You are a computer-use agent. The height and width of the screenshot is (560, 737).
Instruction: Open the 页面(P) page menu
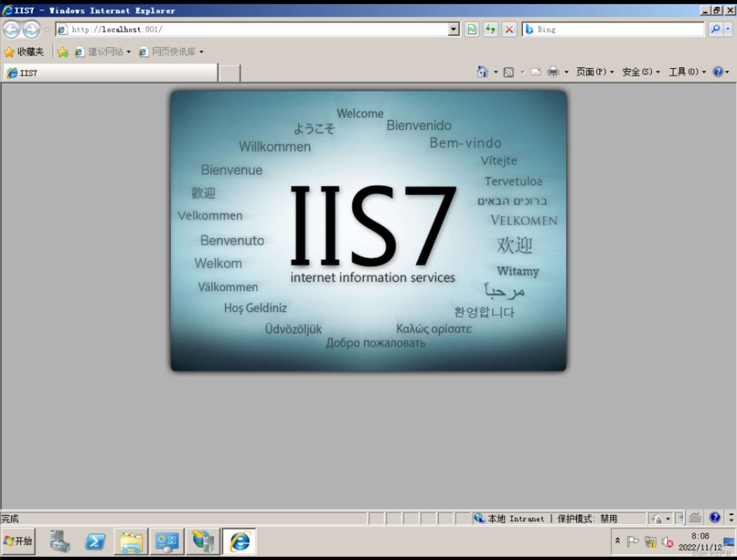[x=595, y=72]
